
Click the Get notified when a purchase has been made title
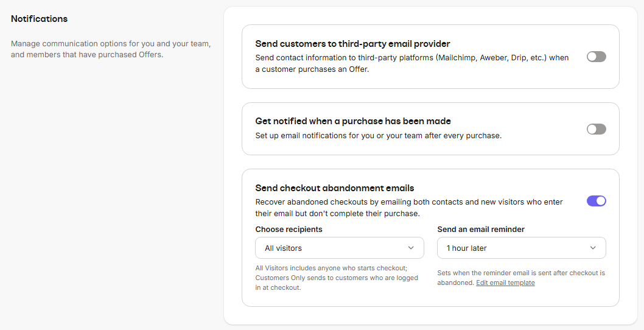[353, 121]
